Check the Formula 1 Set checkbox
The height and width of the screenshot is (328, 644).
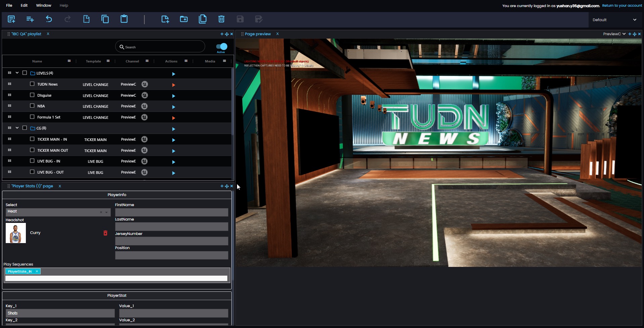click(32, 116)
